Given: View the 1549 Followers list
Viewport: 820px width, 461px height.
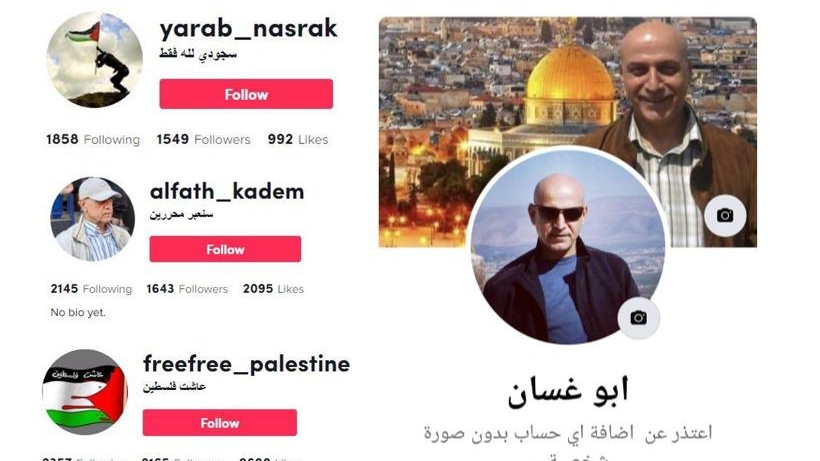Looking at the screenshot, I should click(203, 140).
